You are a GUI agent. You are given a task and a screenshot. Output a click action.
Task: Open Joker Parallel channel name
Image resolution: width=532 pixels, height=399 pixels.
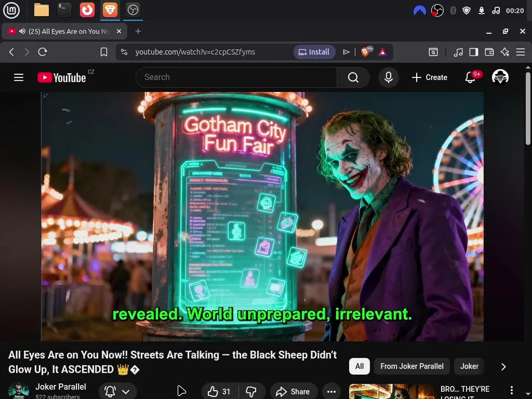(61, 387)
